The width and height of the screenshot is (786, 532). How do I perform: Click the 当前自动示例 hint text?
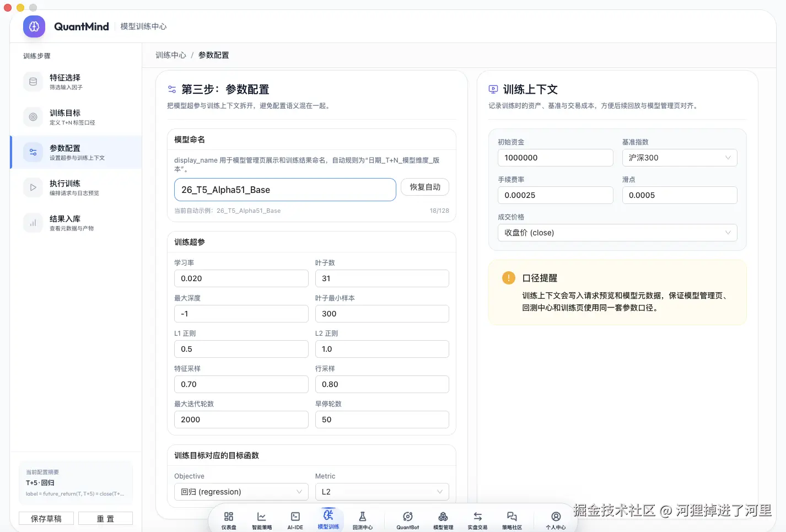tap(228, 211)
